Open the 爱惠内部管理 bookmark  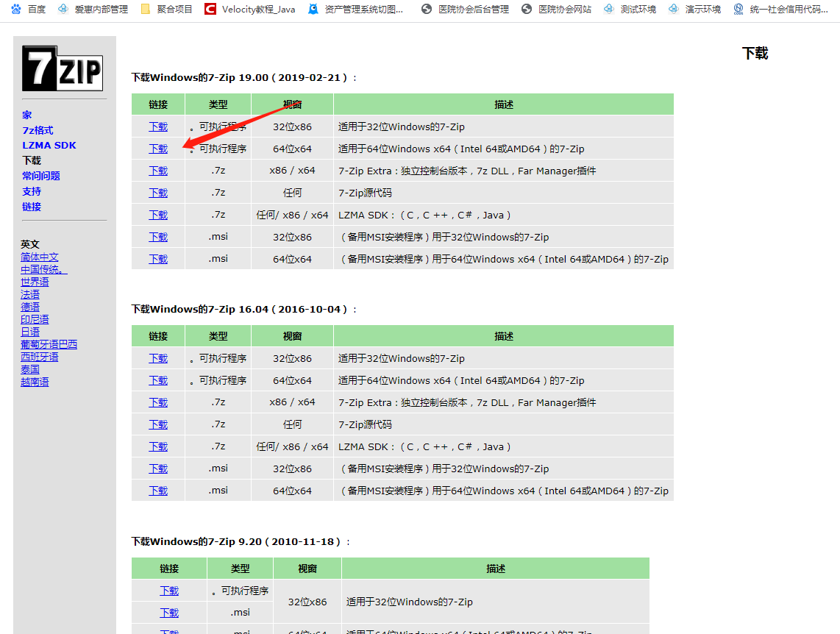tap(93, 9)
